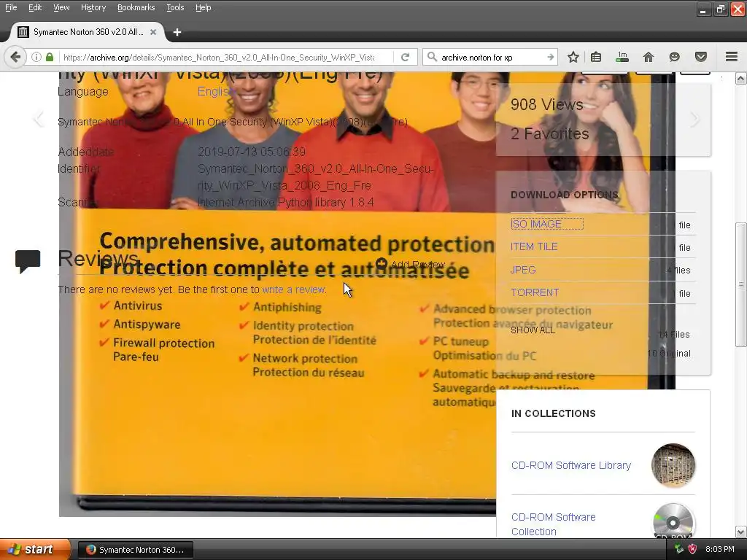747x560 pixels.
Task: Click SHOW ALL download files
Action: 533,330
